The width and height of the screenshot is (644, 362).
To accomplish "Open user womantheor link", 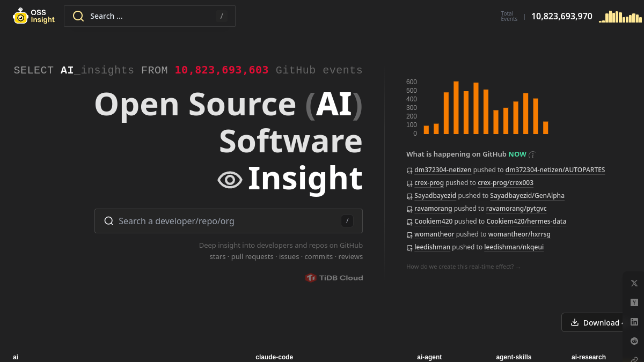I will pyautogui.click(x=434, y=234).
